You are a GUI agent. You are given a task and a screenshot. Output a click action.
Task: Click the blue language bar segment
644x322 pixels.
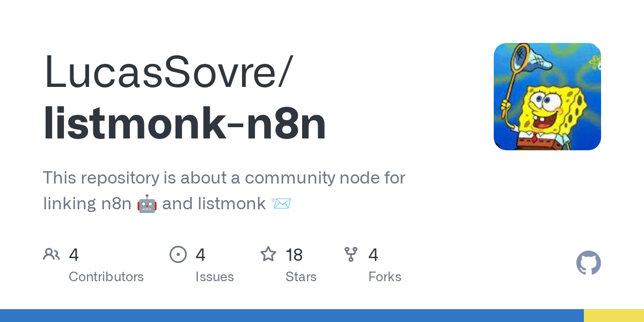tap(291, 316)
